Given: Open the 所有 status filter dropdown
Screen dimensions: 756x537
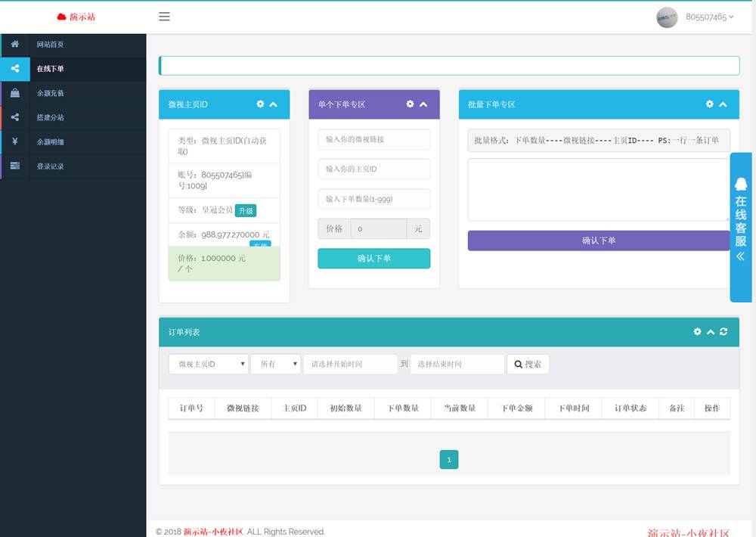Looking at the screenshot, I should tap(276, 364).
